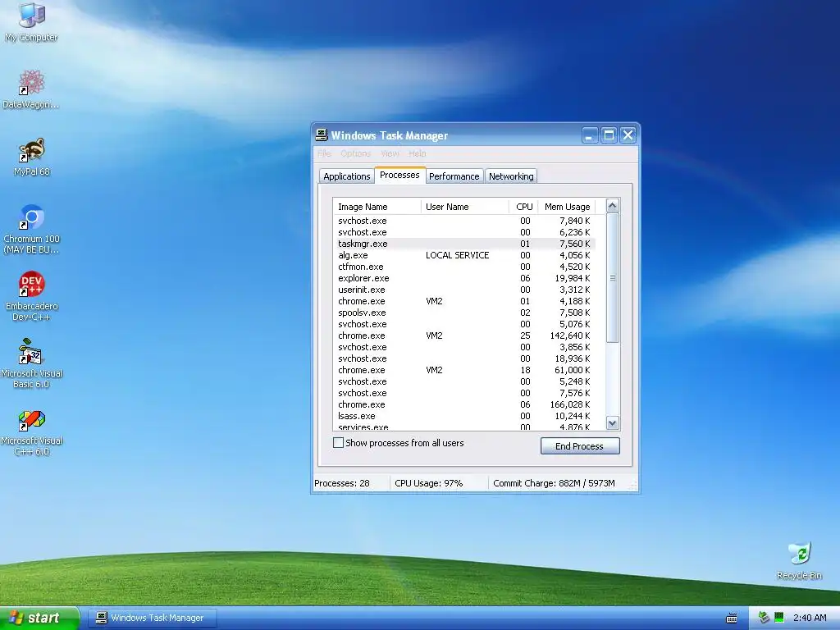
Task: Select svchost.exe using 6,236 K memory
Action: (464, 232)
